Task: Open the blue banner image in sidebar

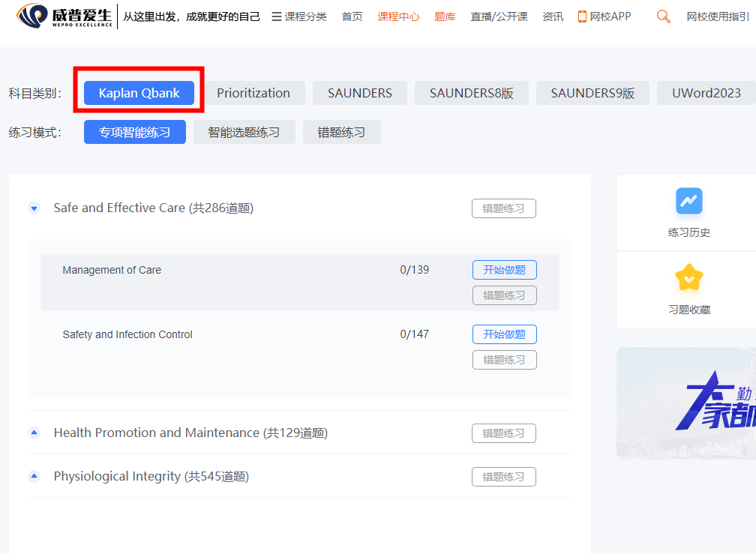Action: pos(686,403)
